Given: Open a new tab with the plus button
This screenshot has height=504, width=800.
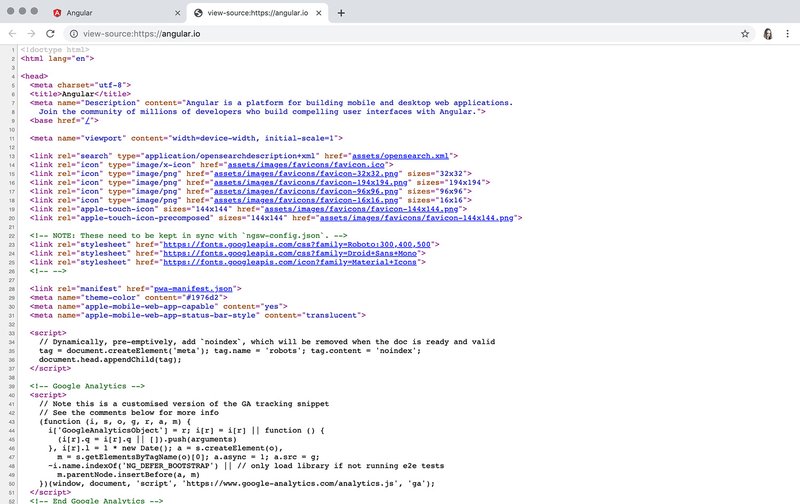Looking at the screenshot, I should tap(341, 13).
